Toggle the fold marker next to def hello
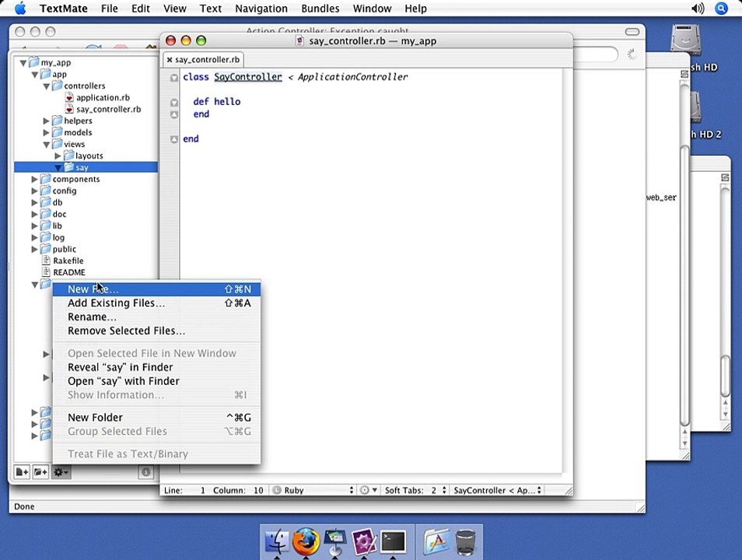This screenshot has width=742, height=560. [174, 102]
